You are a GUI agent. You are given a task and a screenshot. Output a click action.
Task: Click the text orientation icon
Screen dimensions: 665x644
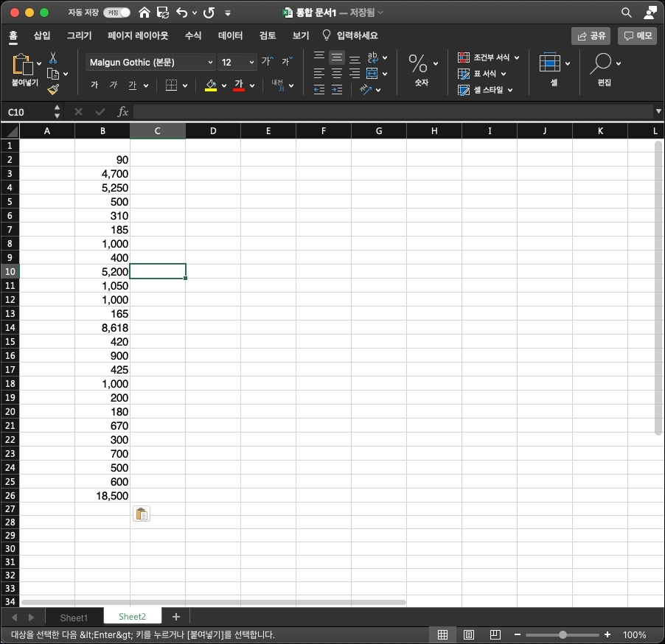point(366,89)
